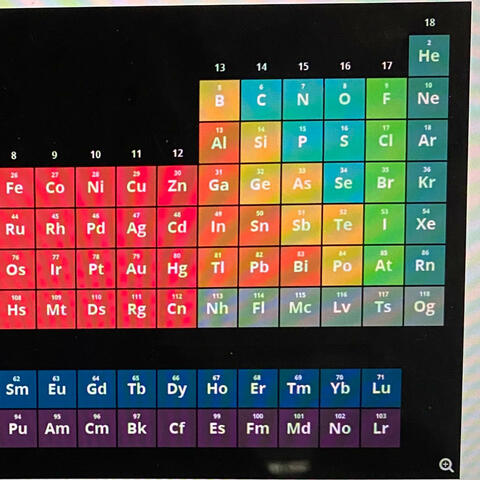
Task: Click the Mercury (Hg) element tile
Action: click(x=177, y=268)
